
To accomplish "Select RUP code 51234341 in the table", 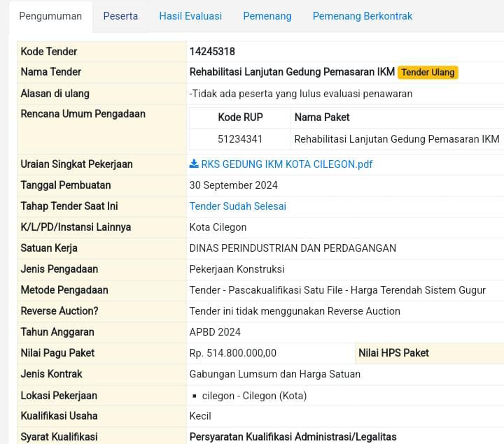I will click(240, 139).
